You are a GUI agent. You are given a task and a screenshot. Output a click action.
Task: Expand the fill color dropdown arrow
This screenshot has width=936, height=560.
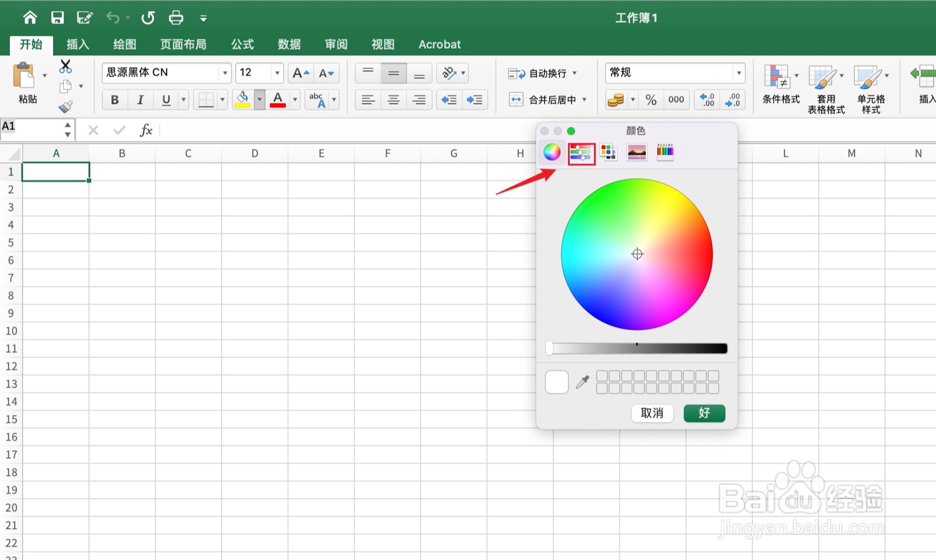pyautogui.click(x=259, y=99)
